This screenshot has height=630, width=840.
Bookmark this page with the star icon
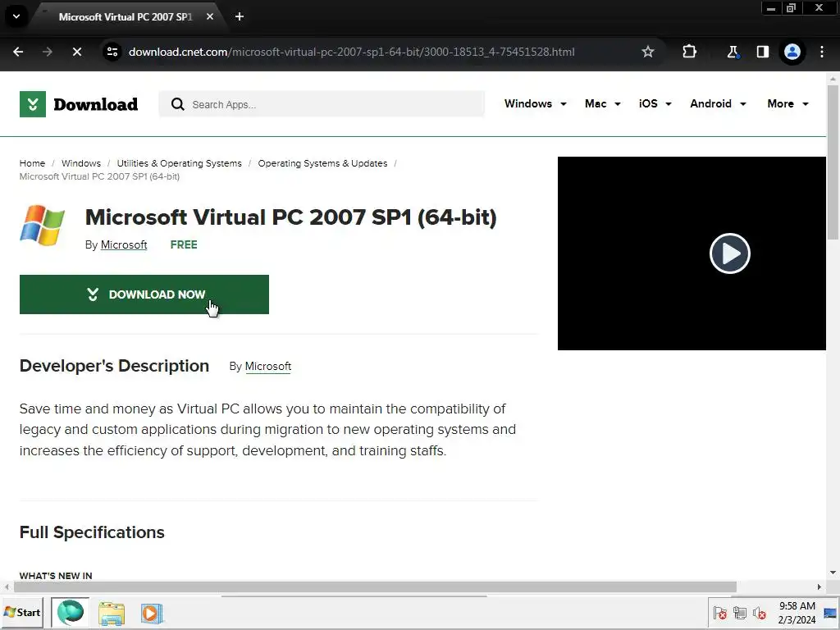(648, 52)
